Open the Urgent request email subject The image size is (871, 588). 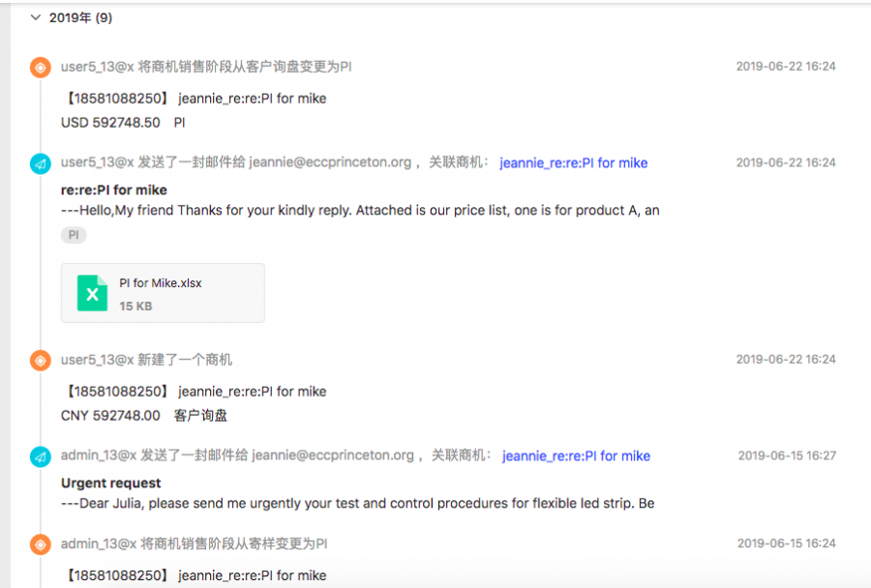[x=111, y=483]
